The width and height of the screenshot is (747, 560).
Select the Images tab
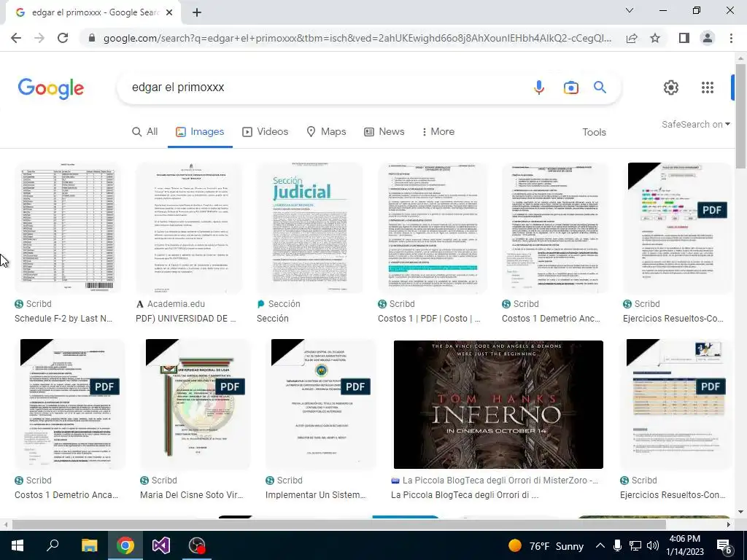tap(200, 131)
